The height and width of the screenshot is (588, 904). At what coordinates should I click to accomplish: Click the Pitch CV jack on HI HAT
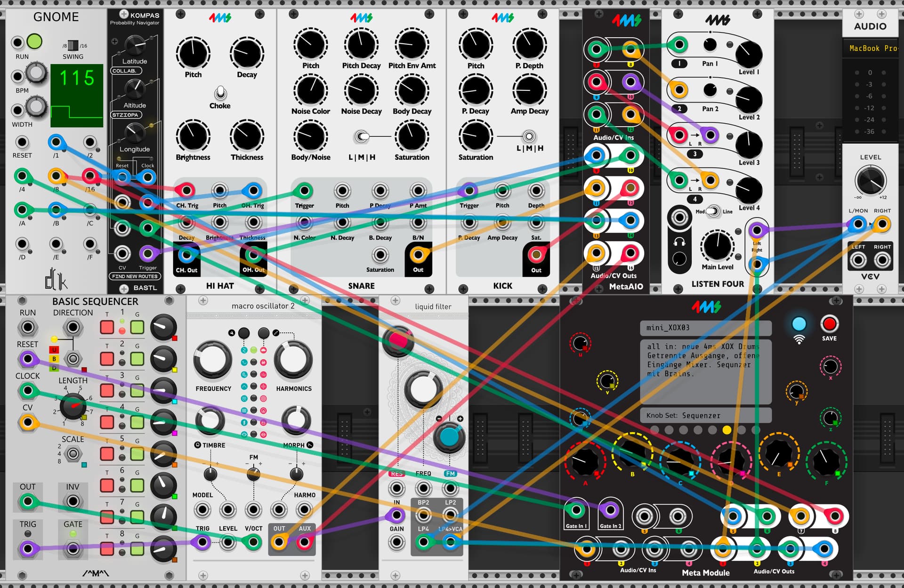click(220, 191)
